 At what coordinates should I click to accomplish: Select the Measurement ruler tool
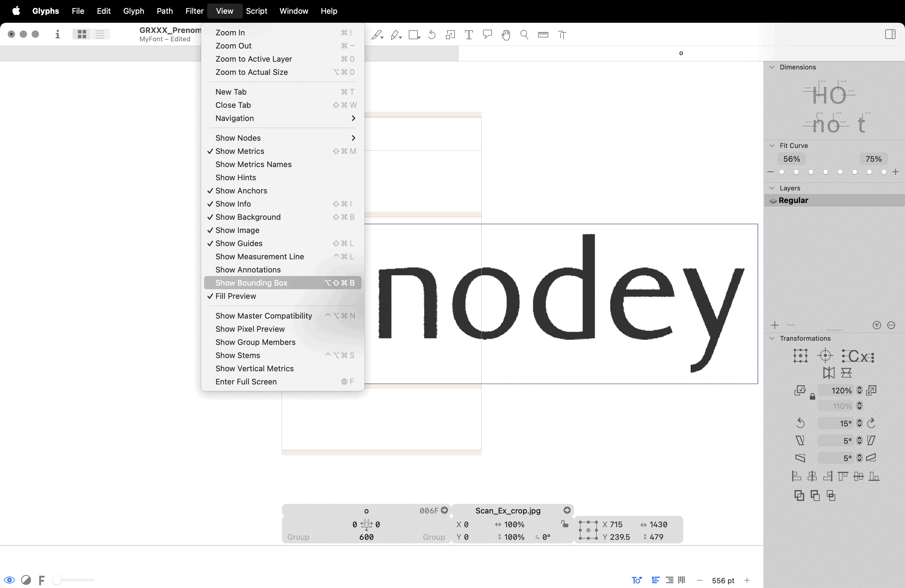click(x=543, y=35)
